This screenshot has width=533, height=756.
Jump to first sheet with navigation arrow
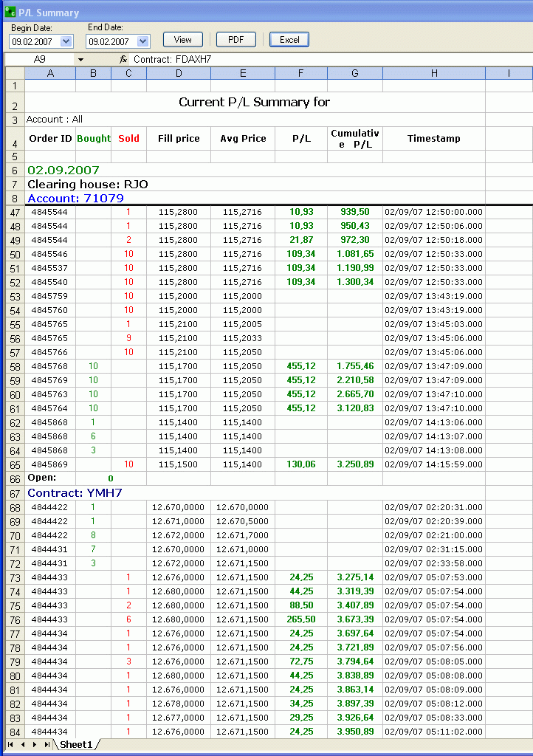[x=11, y=745]
